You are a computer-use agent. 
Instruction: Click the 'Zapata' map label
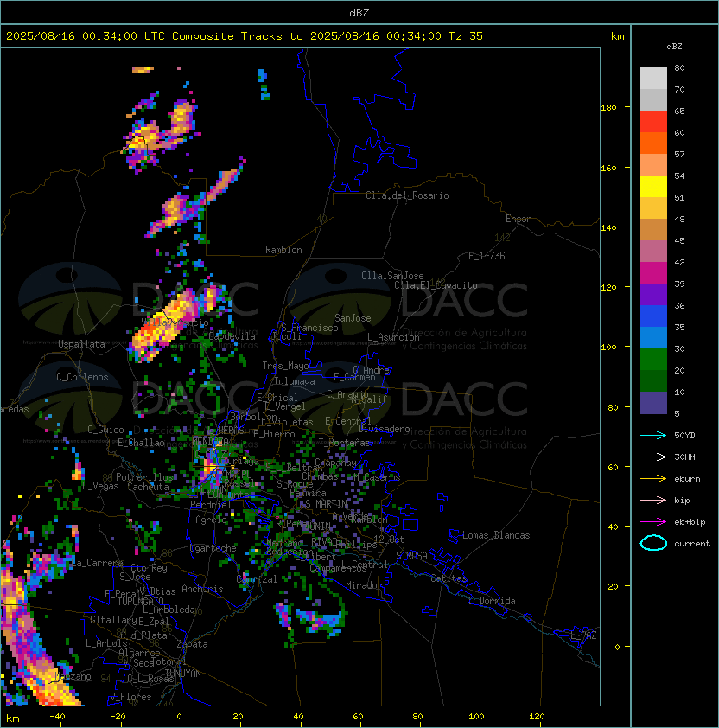(192, 644)
